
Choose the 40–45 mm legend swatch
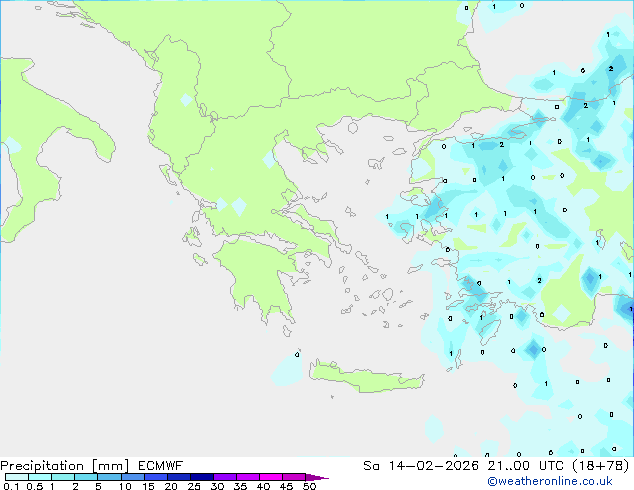tap(271, 477)
